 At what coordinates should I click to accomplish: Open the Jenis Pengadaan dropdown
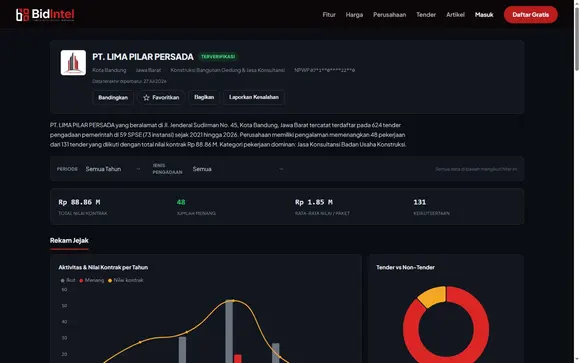(238, 169)
